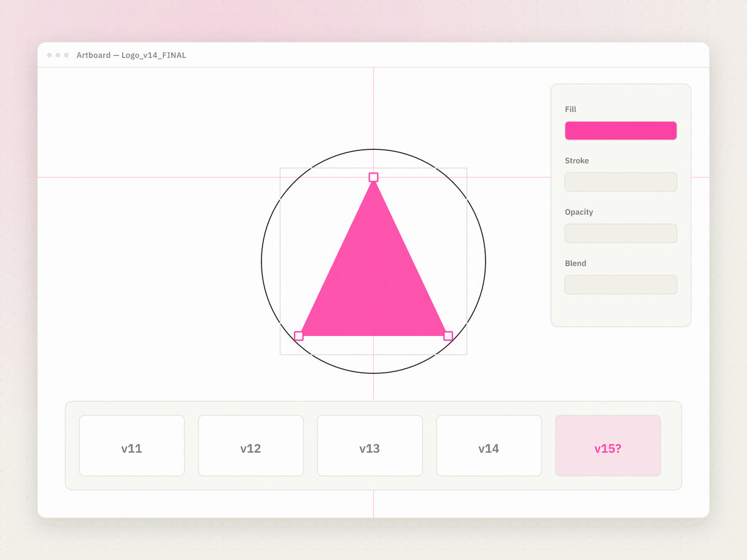Click the Opacity label in the properties panel

(579, 212)
